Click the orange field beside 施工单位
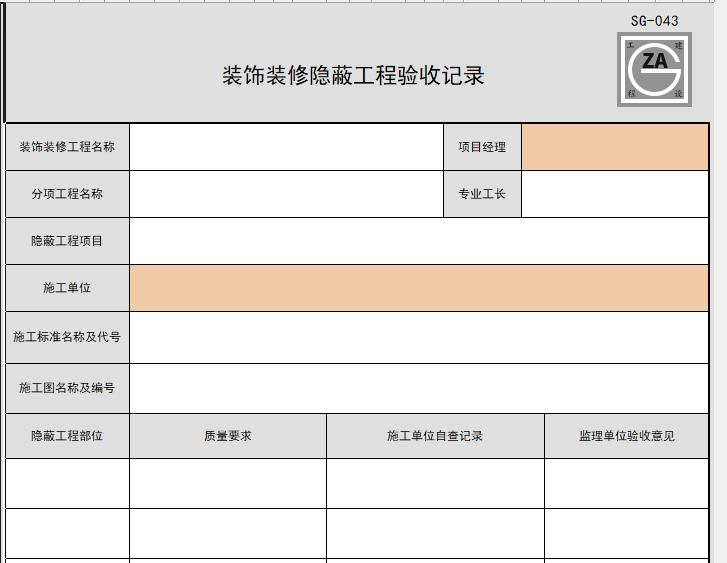The image size is (727, 563). click(418, 288)
